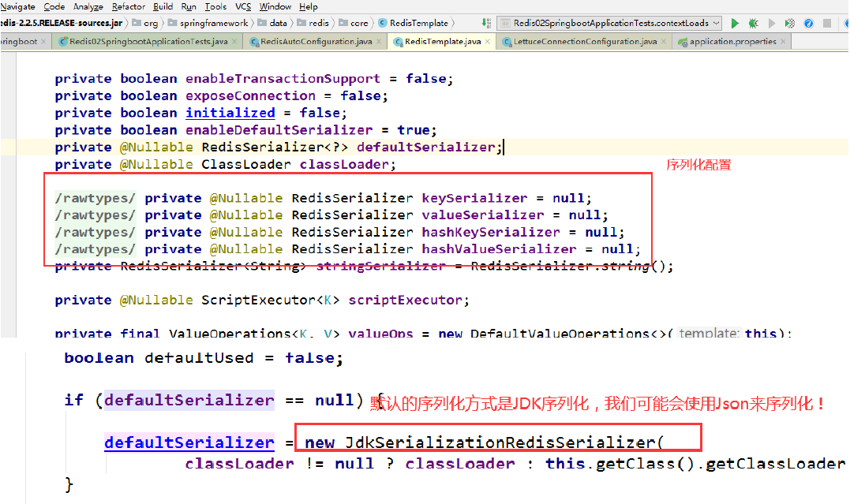
Task: Open the Refactor menu
Action: click(129, 6)
